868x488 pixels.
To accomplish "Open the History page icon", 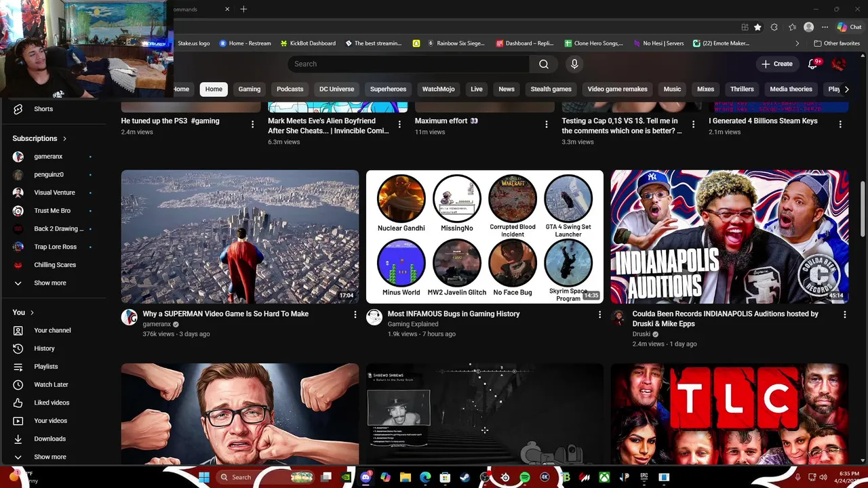I will (x=18, y=348).
